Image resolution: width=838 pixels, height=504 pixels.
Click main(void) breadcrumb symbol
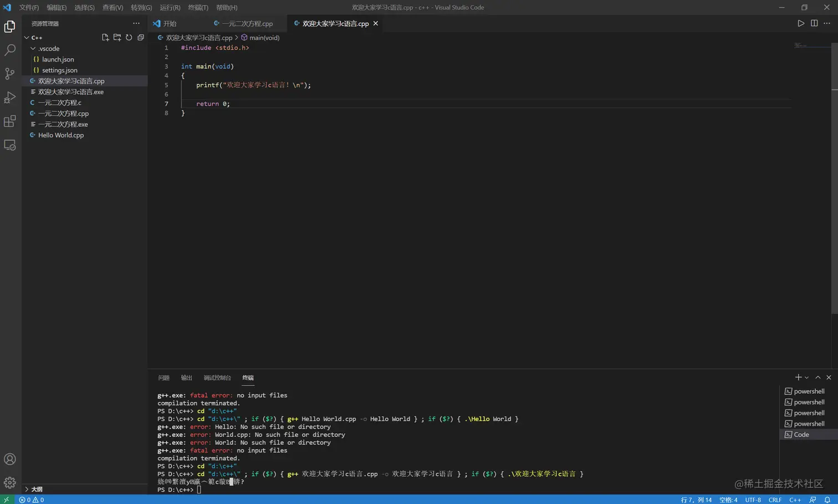[260, 38]
